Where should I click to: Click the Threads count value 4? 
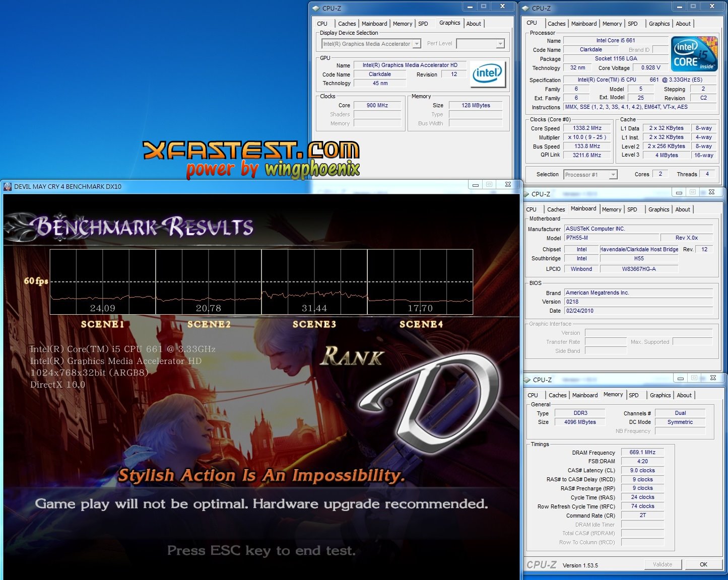pyautogui.click(x=707, y=174)
